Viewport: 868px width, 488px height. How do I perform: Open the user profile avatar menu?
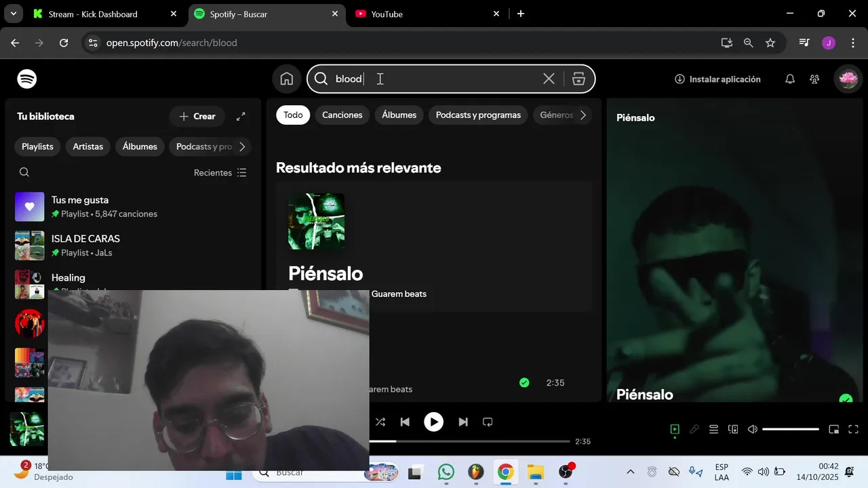(x=848, y=79)
